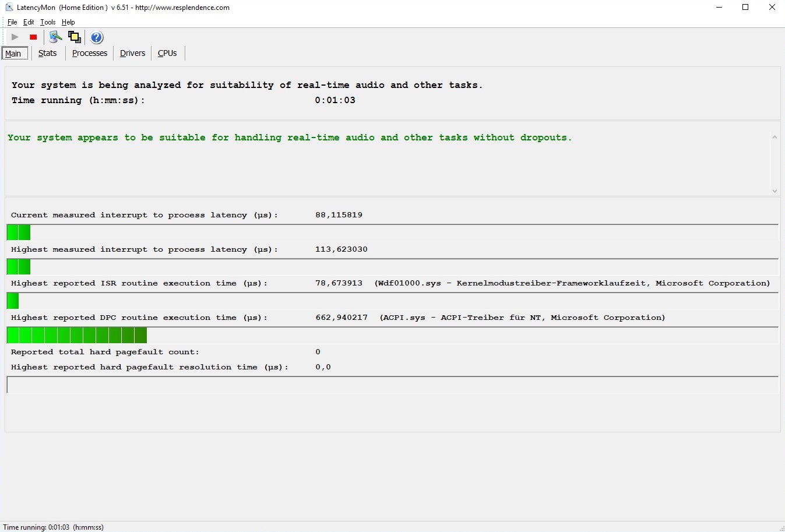The image size is (785, 532).
Task: Click the highest interrupt latency green bar
Action: click(x=19, y=267)
